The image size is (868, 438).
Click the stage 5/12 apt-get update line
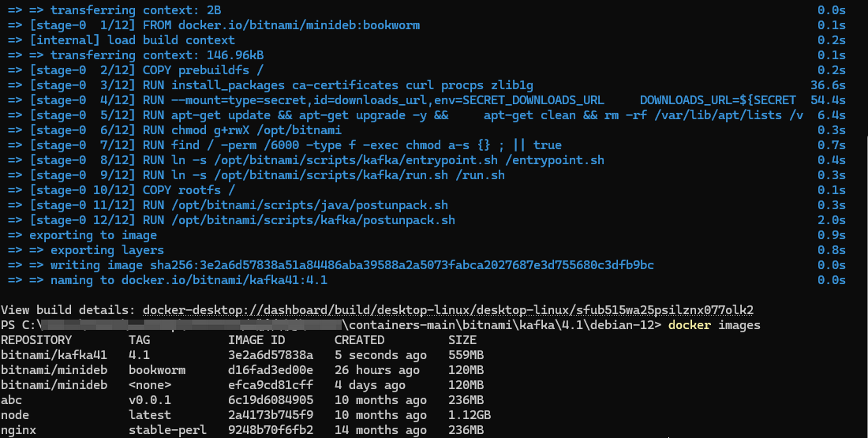click(406, 116)
